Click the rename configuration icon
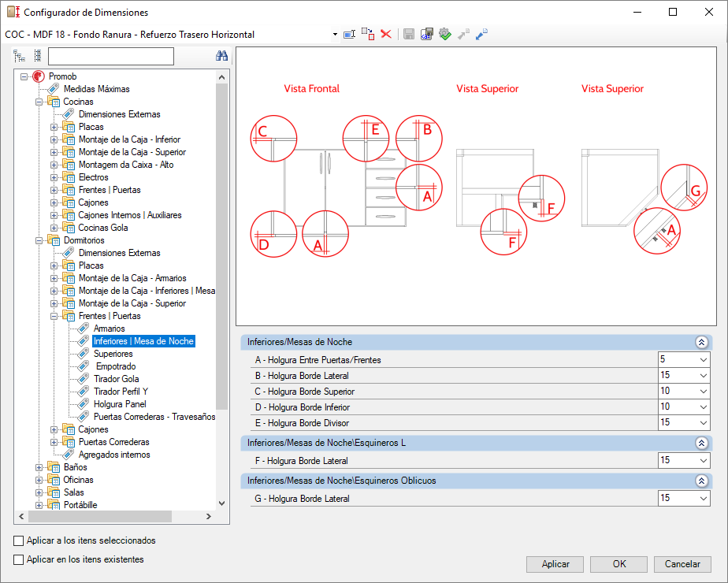 click(349, 35)
